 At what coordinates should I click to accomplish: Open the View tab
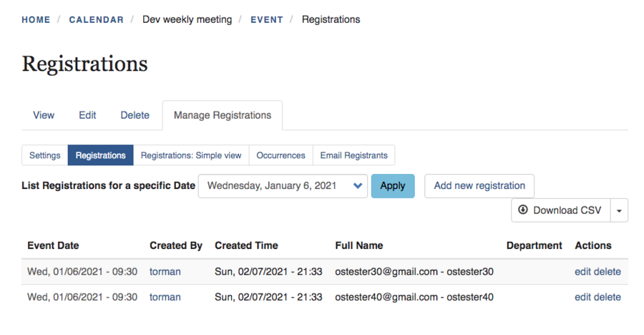coord(44,115)
